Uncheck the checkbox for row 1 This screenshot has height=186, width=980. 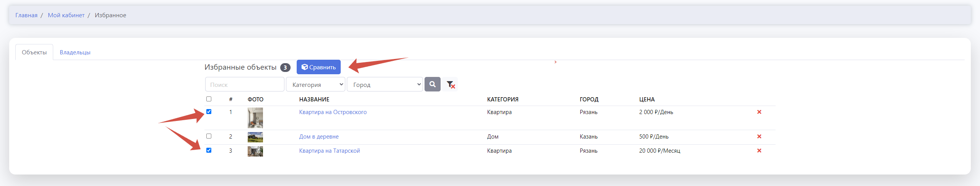(209, 112)
